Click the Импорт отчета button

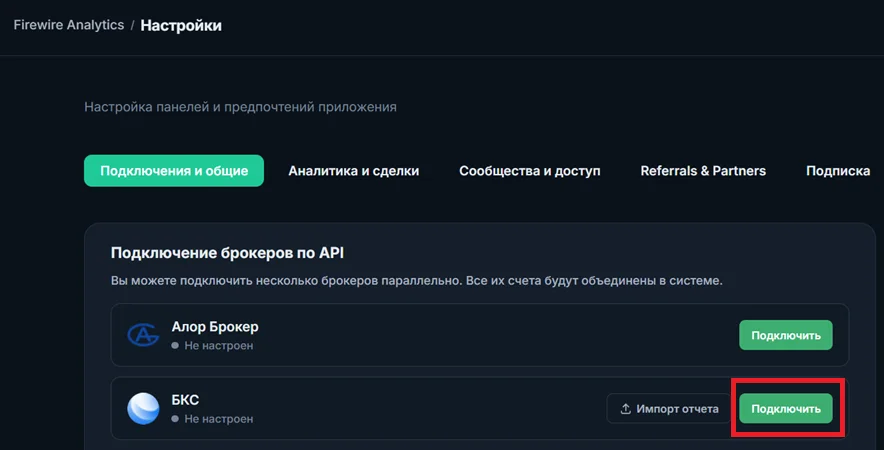pyautogui.click(x=669, y=408)
